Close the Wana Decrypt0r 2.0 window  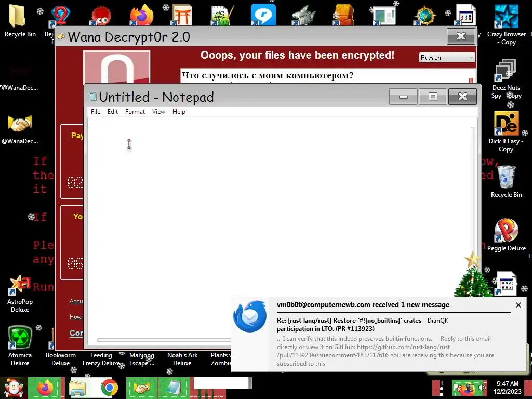click(461, 36)
